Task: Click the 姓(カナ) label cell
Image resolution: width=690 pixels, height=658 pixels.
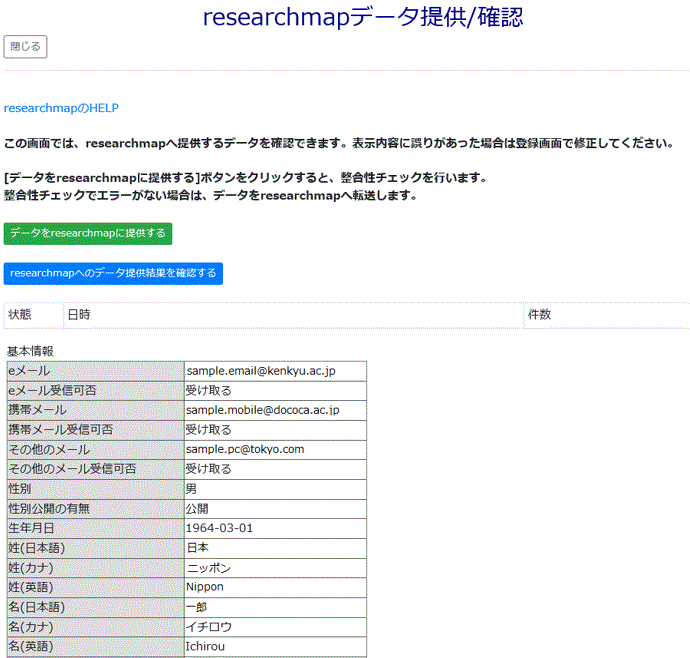Action: (95, 568)
